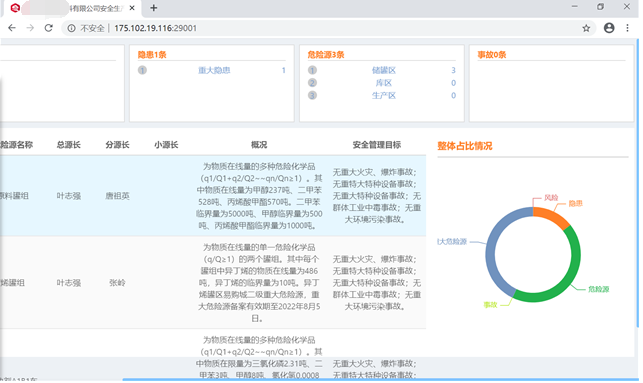Open 生产区 link in 危险源 card

(x=384, y=96)
